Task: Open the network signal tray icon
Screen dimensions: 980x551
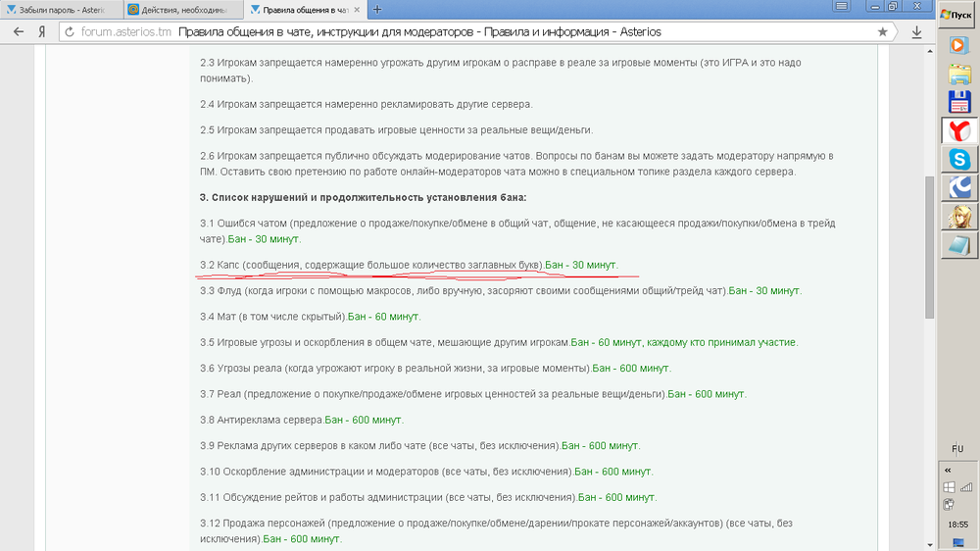Action: [965, 486]
